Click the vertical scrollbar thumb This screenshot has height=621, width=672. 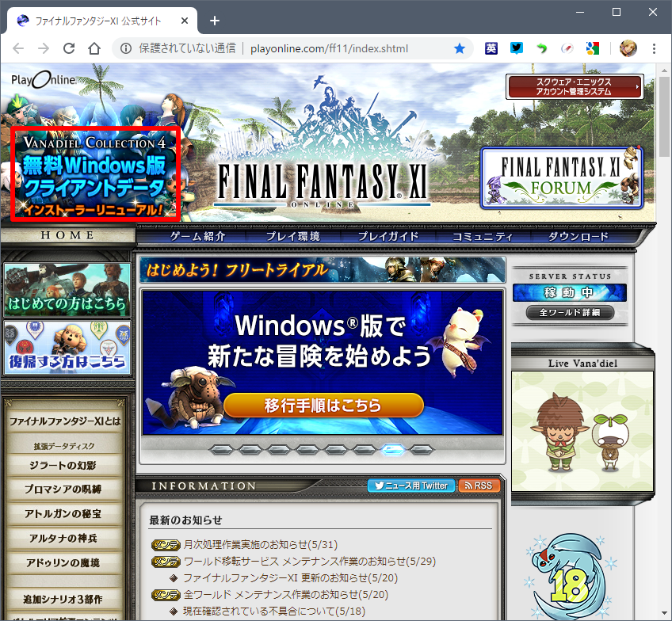point(665,116)
